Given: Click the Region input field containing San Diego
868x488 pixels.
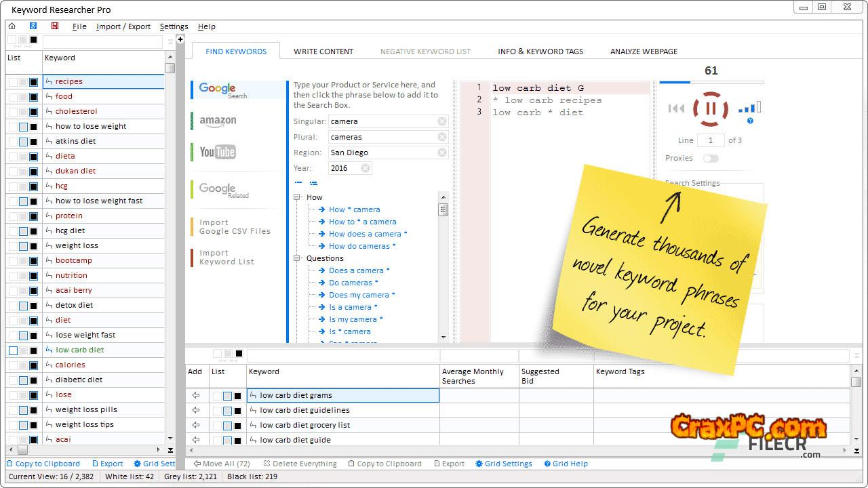Looking at the screenshot, I should pos(388,152).
